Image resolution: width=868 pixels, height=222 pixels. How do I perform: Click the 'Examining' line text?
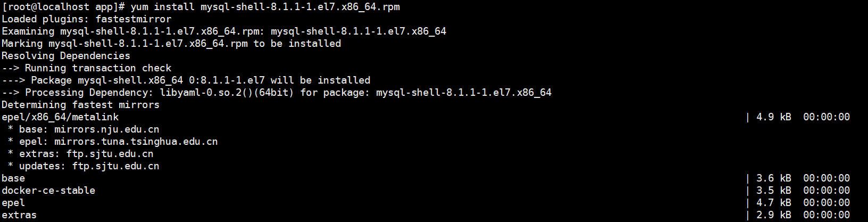point(28,31)
